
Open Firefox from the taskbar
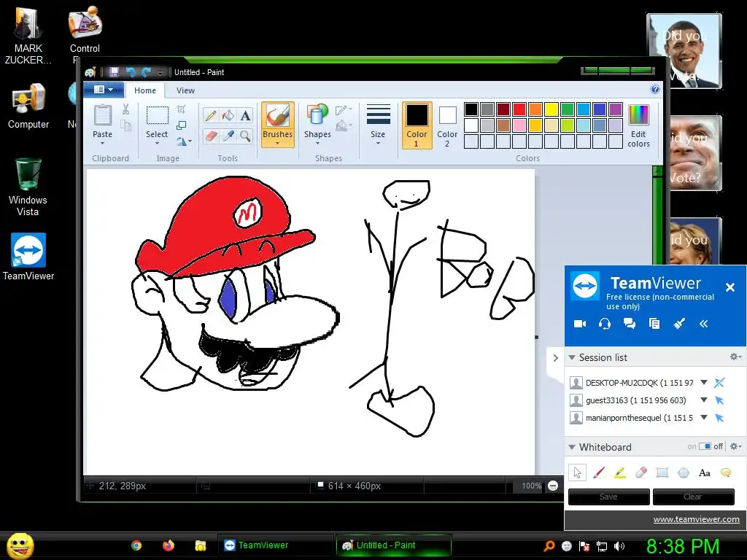coord(169,545)
